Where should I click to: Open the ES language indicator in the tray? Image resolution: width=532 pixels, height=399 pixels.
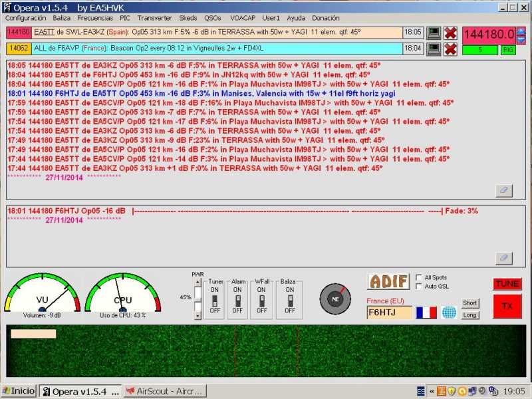[421, 391]
